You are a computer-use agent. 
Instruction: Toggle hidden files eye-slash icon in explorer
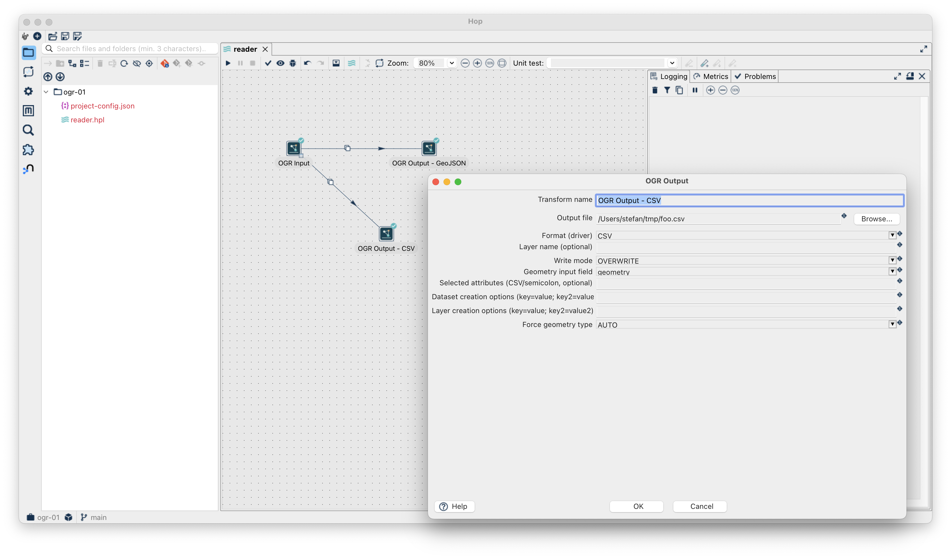[137, 63]
